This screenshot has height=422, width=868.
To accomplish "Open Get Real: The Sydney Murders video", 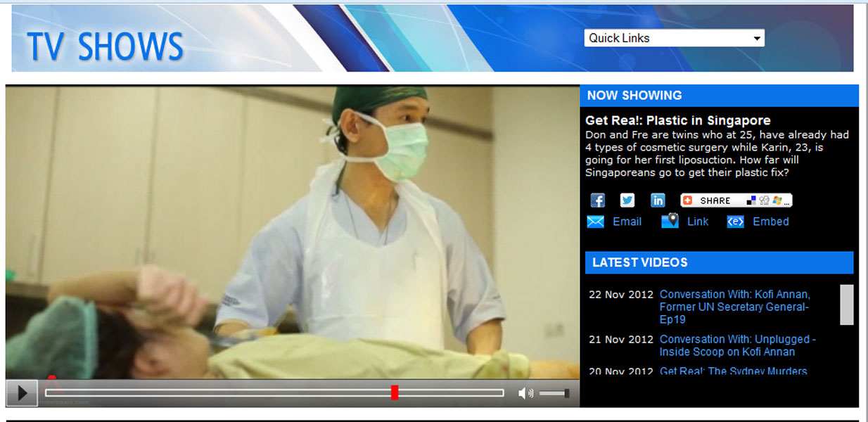I will point(733,371).
